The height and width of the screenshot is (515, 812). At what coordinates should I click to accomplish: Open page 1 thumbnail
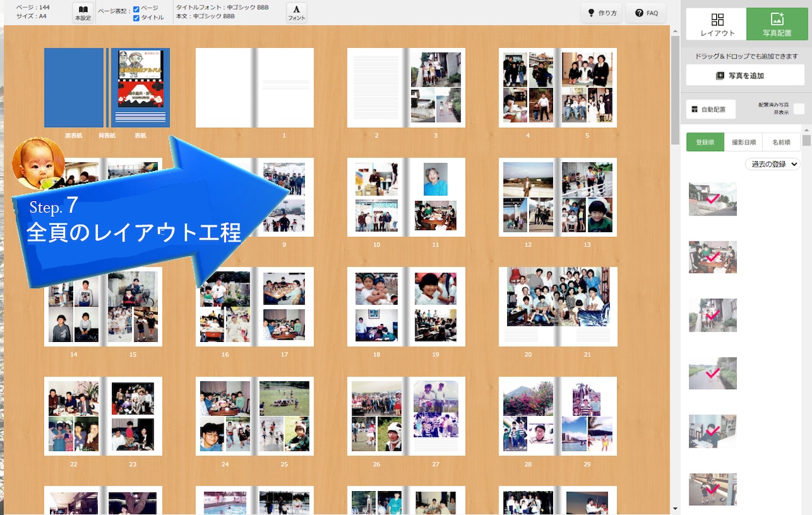pos(284,87)
